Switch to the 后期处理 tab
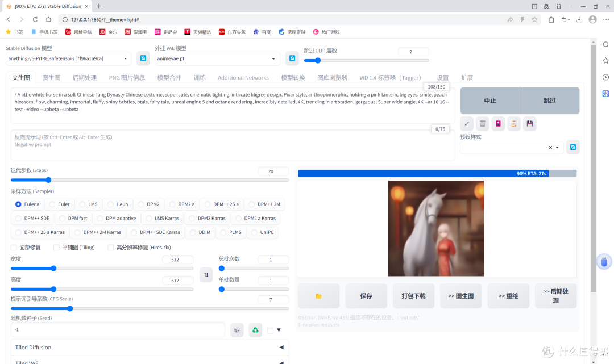This screenshot has height=364, width=614. 85,77
